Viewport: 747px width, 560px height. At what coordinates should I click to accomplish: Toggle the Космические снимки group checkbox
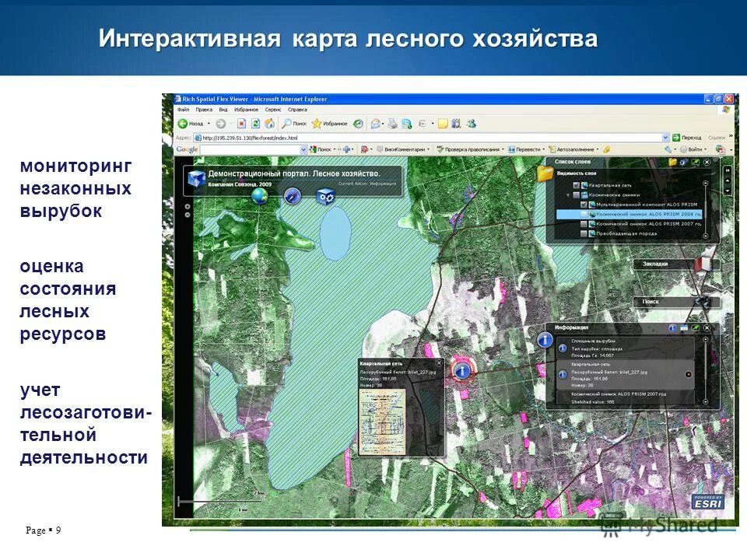[577, 195]
